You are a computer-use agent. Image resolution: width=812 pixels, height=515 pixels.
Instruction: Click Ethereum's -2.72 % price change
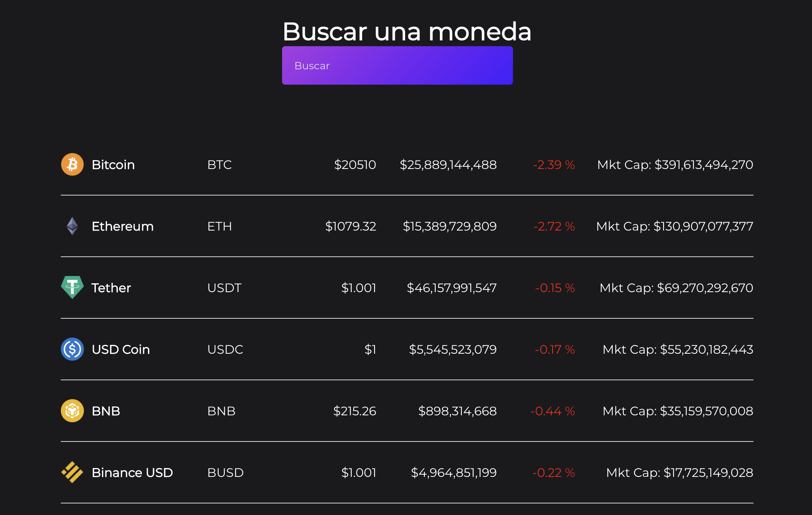(x=554, y=226)
